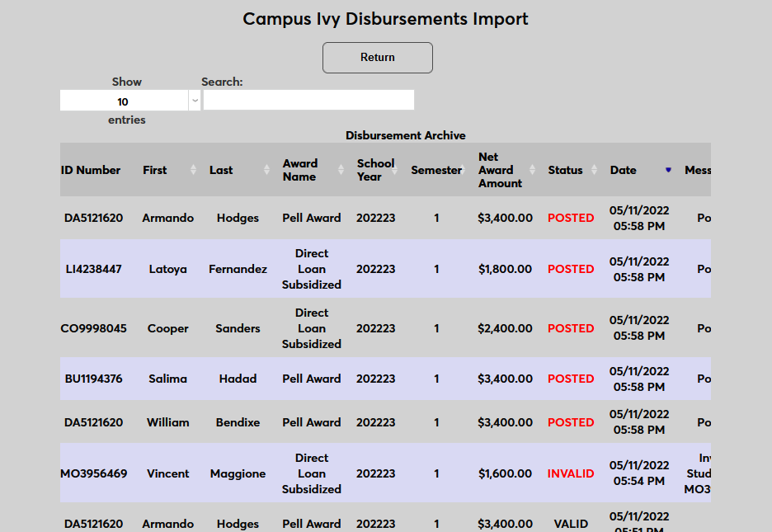Click the VALID status in the bottom row

[570, 523]
